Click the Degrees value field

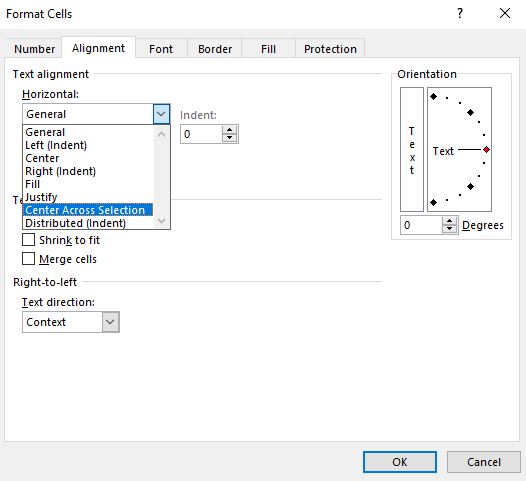[421, 225]
